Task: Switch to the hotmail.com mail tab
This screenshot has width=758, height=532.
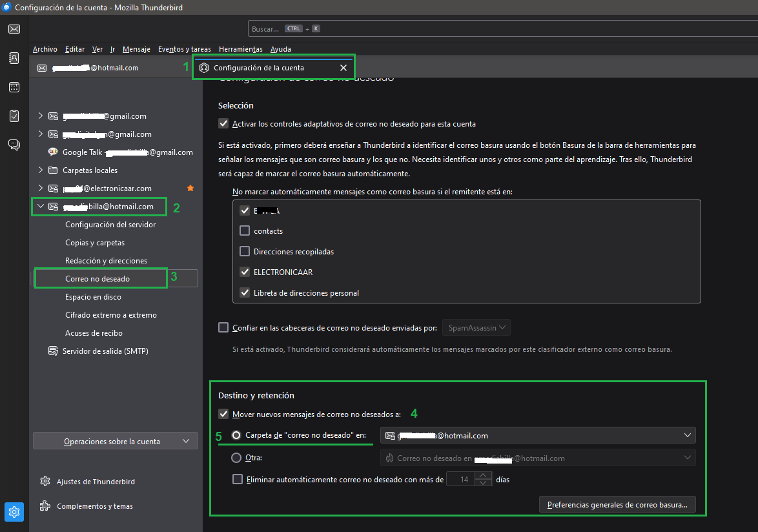Action: click(111, 68)
